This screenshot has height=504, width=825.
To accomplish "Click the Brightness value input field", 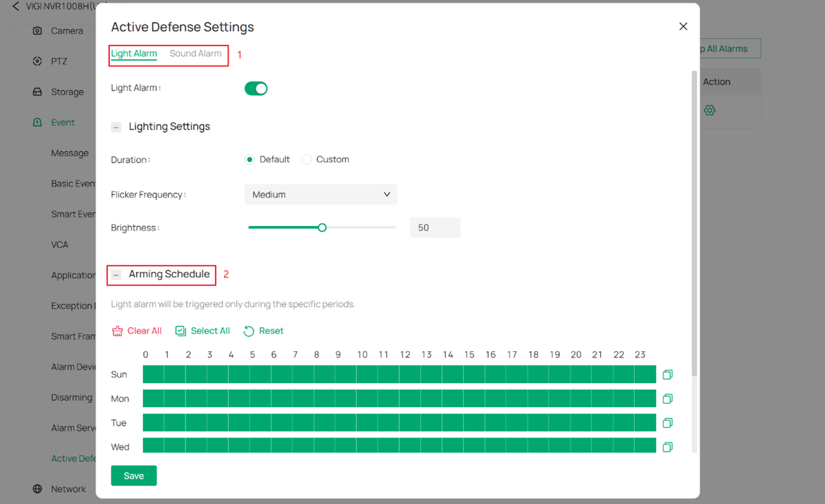I will 434,227.
